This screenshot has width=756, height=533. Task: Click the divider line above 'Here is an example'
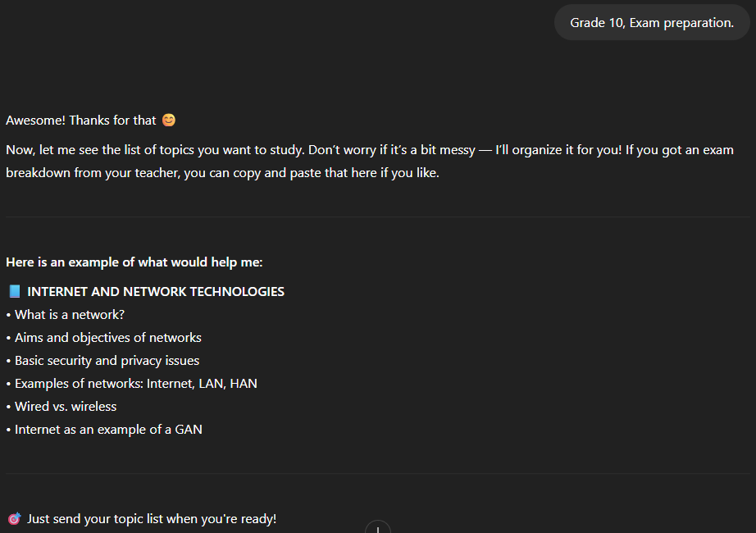[378, 217]
